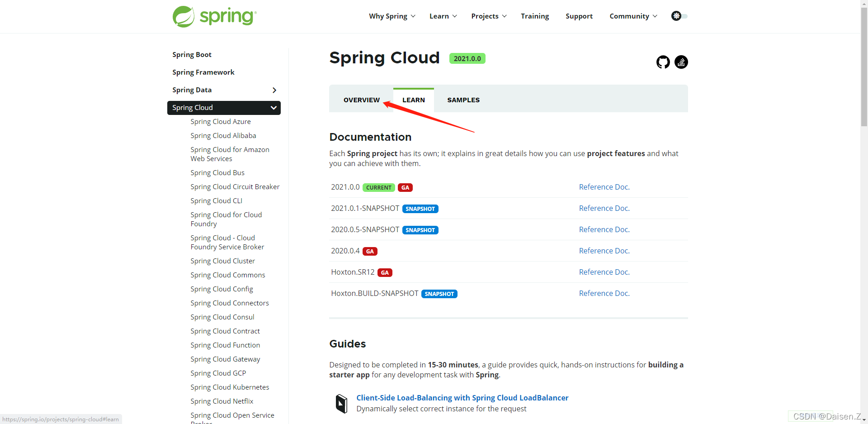Click the scrollbar up arrow

click(864, 4)
